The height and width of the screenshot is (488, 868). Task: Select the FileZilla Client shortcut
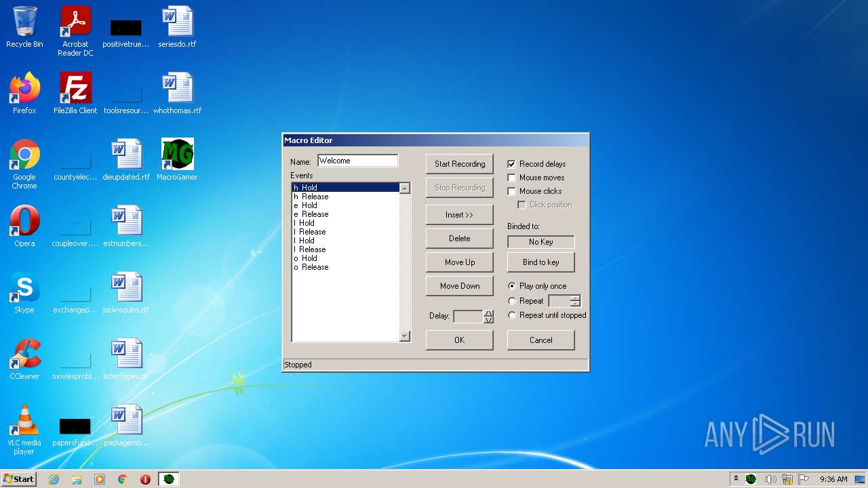(75, 94)
